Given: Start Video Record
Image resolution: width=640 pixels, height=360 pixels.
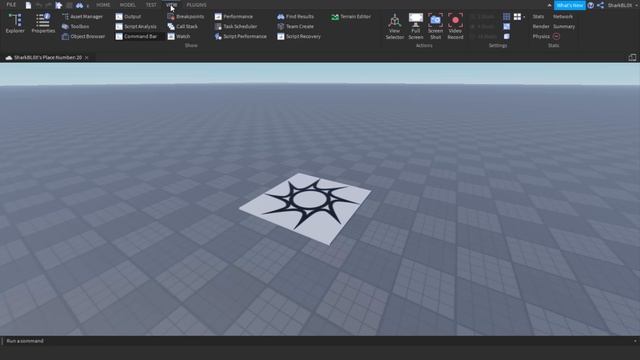Looking at the screenshot, I should point(455,26).
